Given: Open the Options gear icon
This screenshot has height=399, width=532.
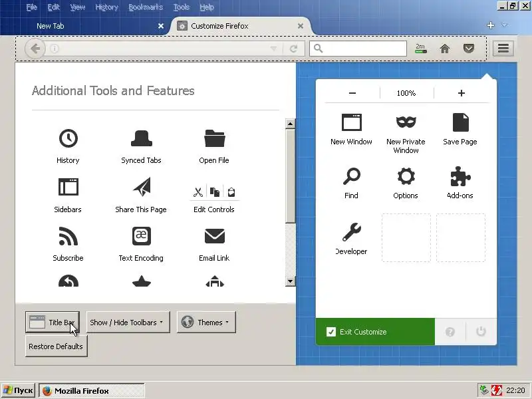Looking at the screenshot, I should [406, 176].
